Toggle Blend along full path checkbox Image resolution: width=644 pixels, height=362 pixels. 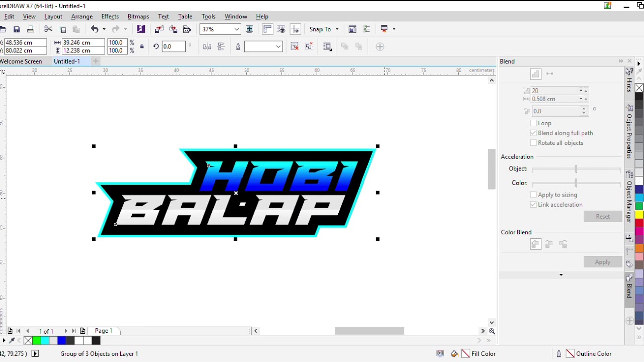[x=533, y=133]
